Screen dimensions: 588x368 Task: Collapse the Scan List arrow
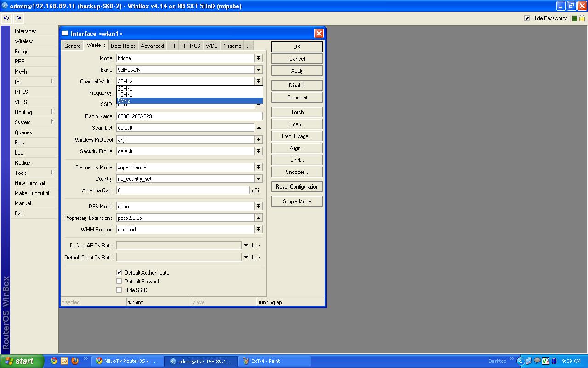259,127
